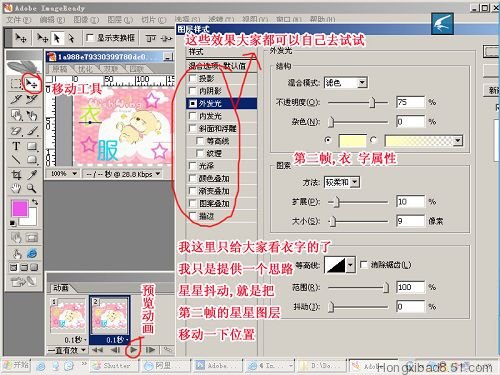Check the 显示变换框 option
Viewport: 500px width, 375px height.
(90, 38)
